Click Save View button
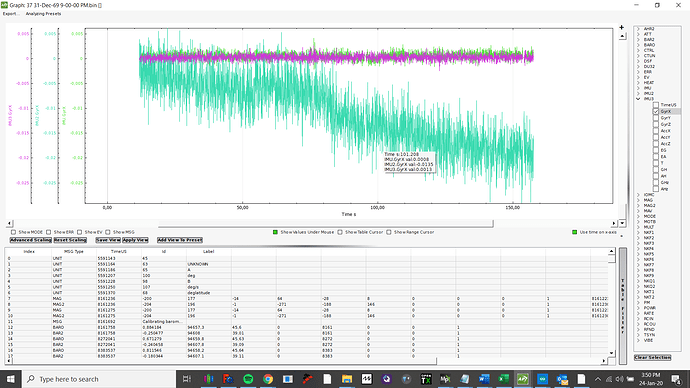The height and width of the screenshot is (388, 690). pos(108,240)
